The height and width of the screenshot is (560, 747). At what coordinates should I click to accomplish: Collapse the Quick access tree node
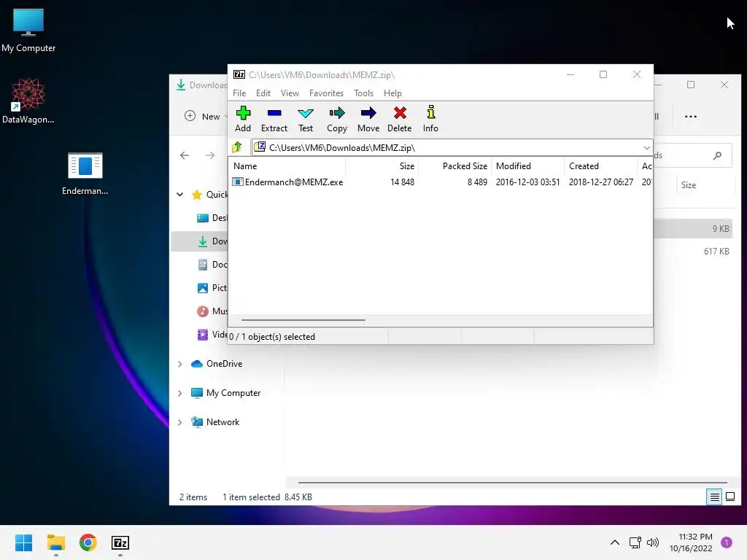tap(180, 194)
